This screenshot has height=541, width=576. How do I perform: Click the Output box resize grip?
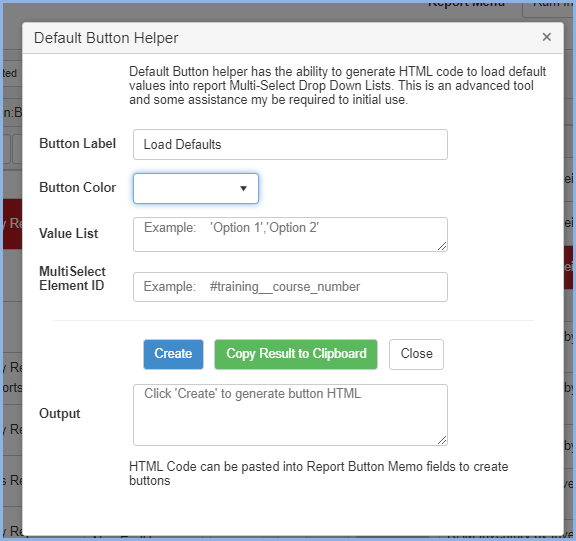click(x=442, y=440)
